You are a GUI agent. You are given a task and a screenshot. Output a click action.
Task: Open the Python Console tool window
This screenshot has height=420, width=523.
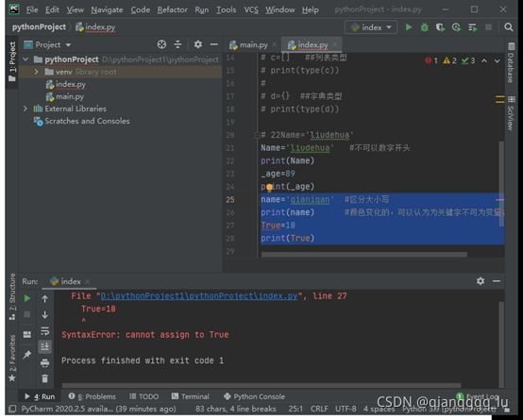tap(255, 396)
